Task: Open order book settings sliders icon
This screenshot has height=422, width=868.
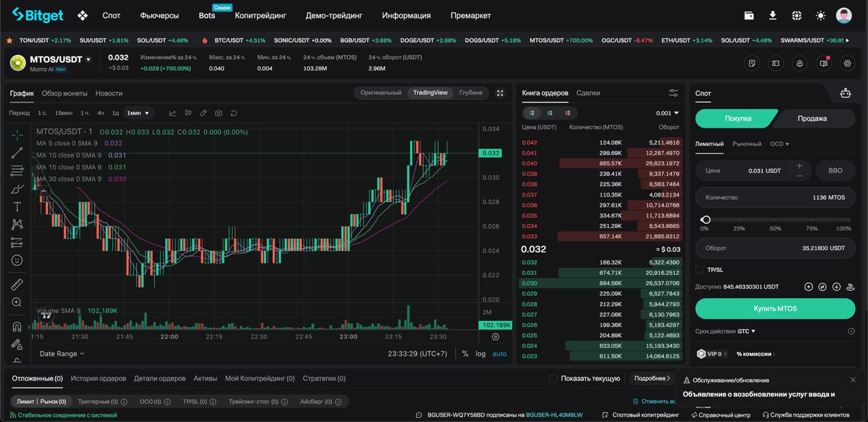Action: (x=673, y=93)
